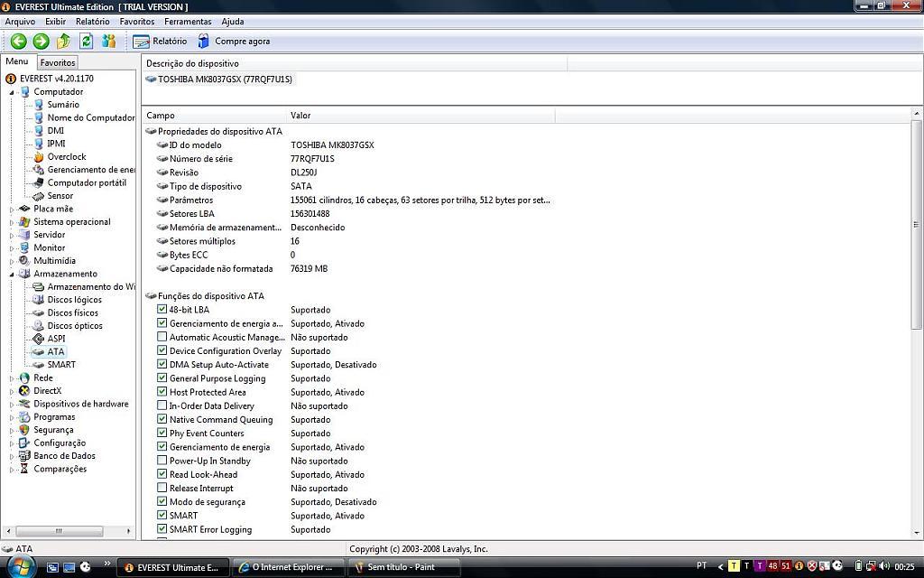Toggle the 48-bit LBA checkbox
Screen dimensions: 924x578
pos(162,309)
